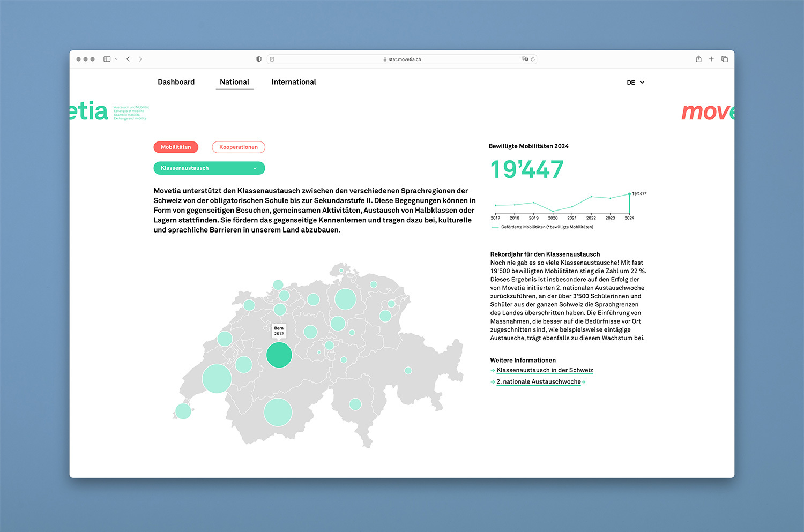Switch to the Kooperationen toggle pill
Image resolution: width=804 pixels, height=532 pixels.
[239, 147]
